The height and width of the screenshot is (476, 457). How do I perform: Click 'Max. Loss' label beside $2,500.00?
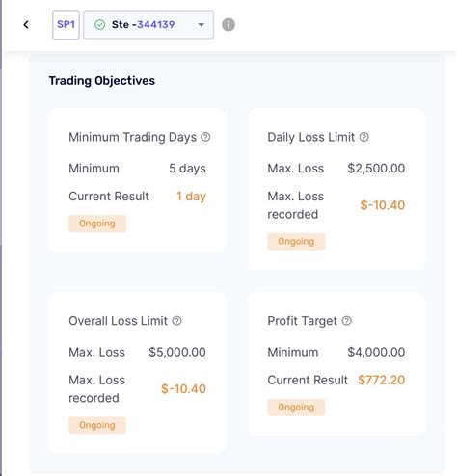296,169
